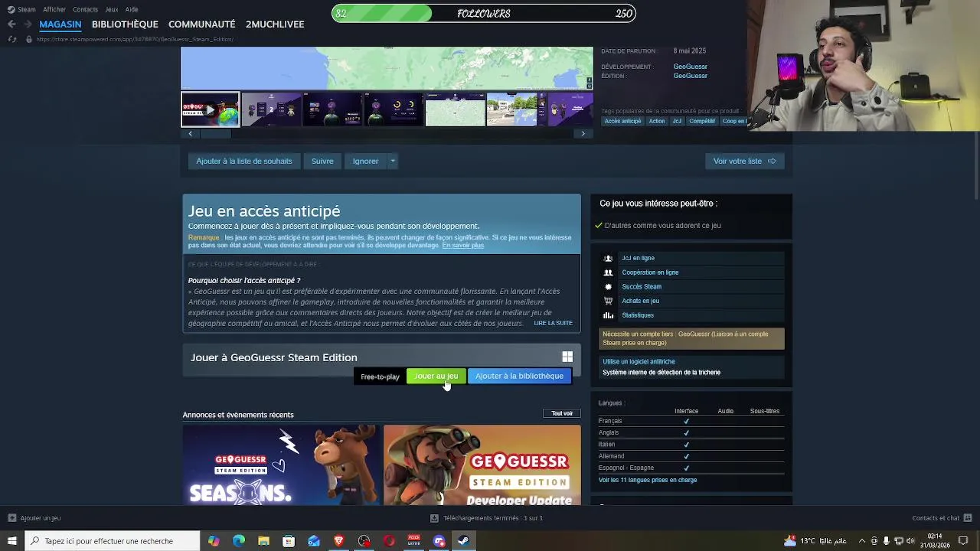The width and height of the screenshot is (980, 551).
Task: Open the Steam menu
Action: coord(21,9)
